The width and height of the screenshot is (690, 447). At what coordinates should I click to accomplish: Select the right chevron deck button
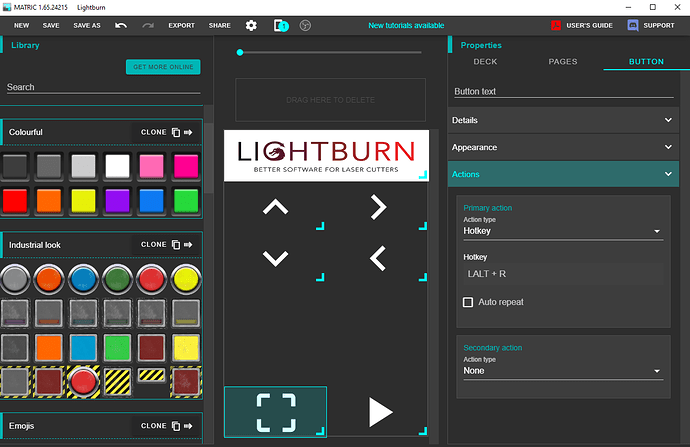[378, 207]
